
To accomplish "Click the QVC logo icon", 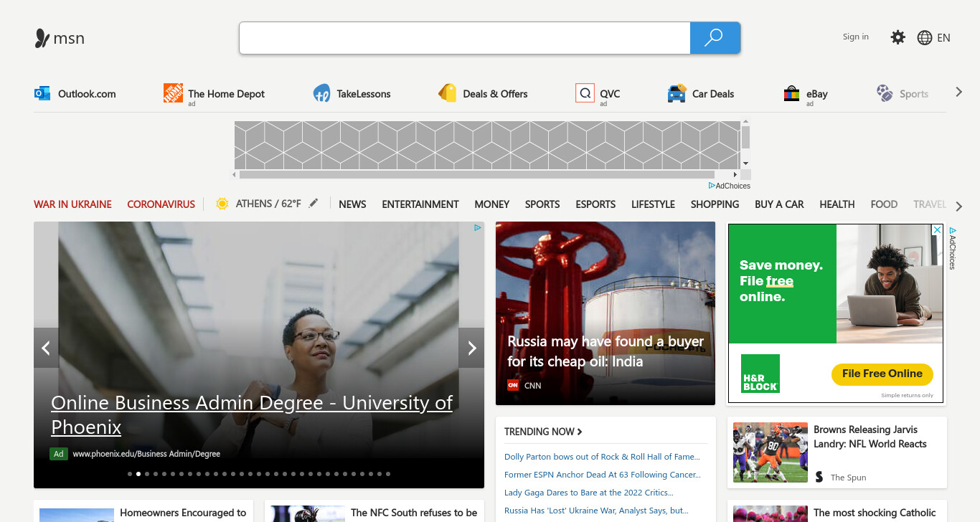I will pos(585,93).
